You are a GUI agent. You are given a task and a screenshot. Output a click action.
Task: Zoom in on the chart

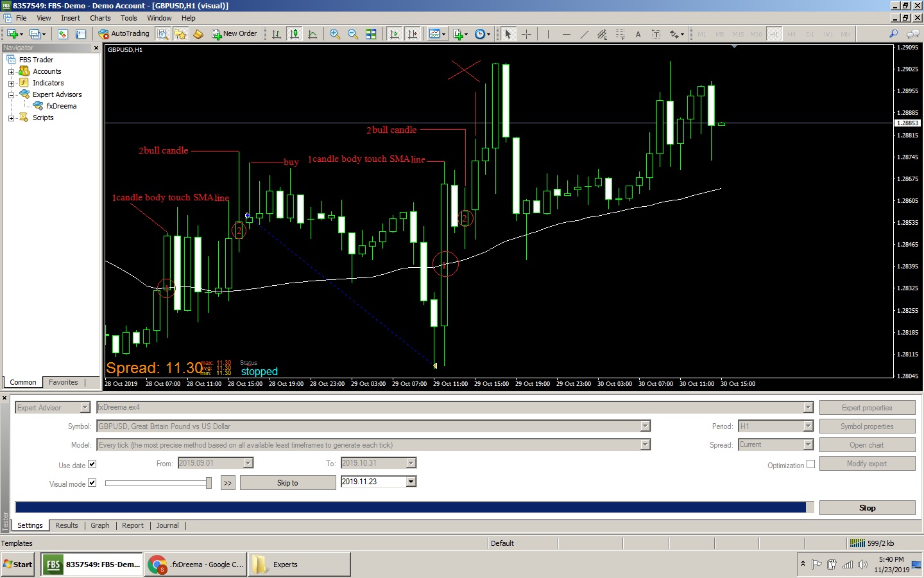click(x=334, y=34)
